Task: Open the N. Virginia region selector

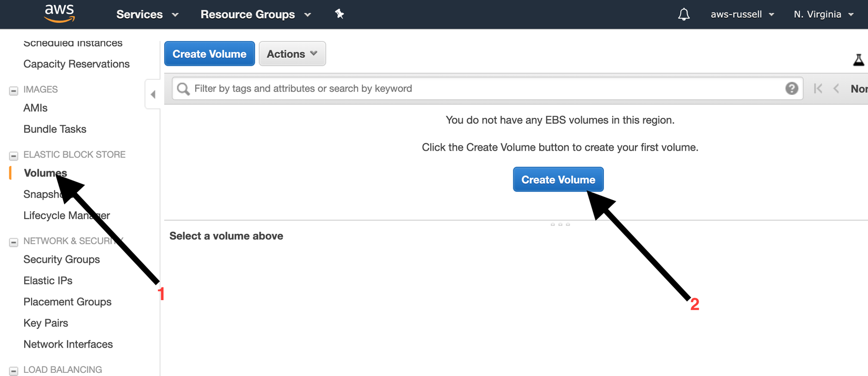Action: coord(823,14)
